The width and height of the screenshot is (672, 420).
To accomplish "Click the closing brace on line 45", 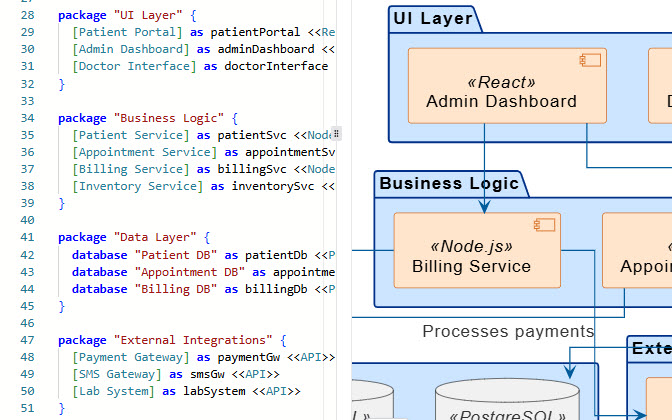I will (x=62, y=306).
